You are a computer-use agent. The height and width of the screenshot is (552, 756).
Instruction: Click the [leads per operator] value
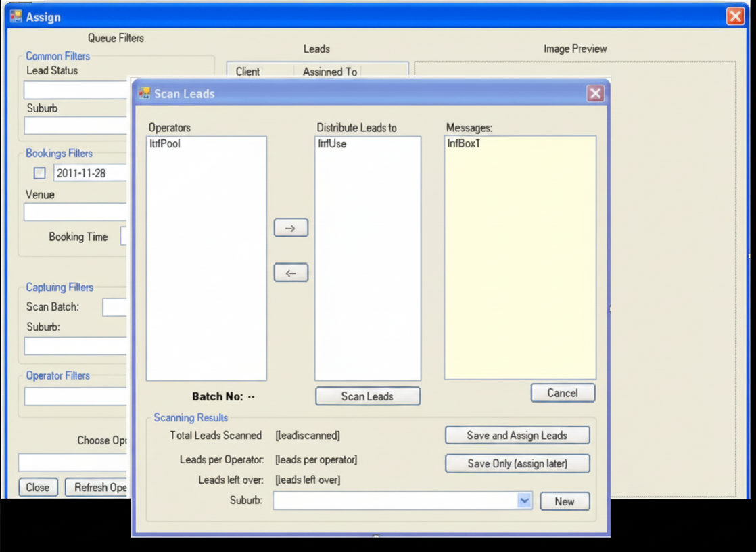[x=316, y=460]
